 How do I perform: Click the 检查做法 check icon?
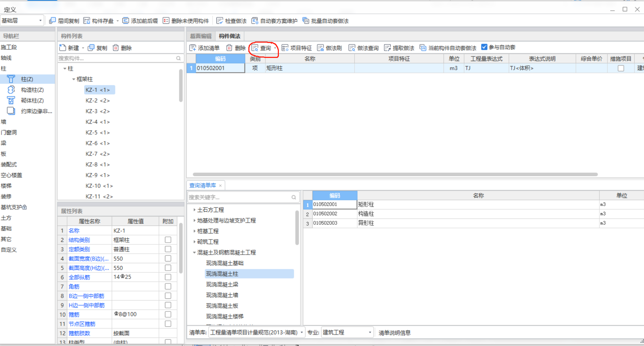220,21
